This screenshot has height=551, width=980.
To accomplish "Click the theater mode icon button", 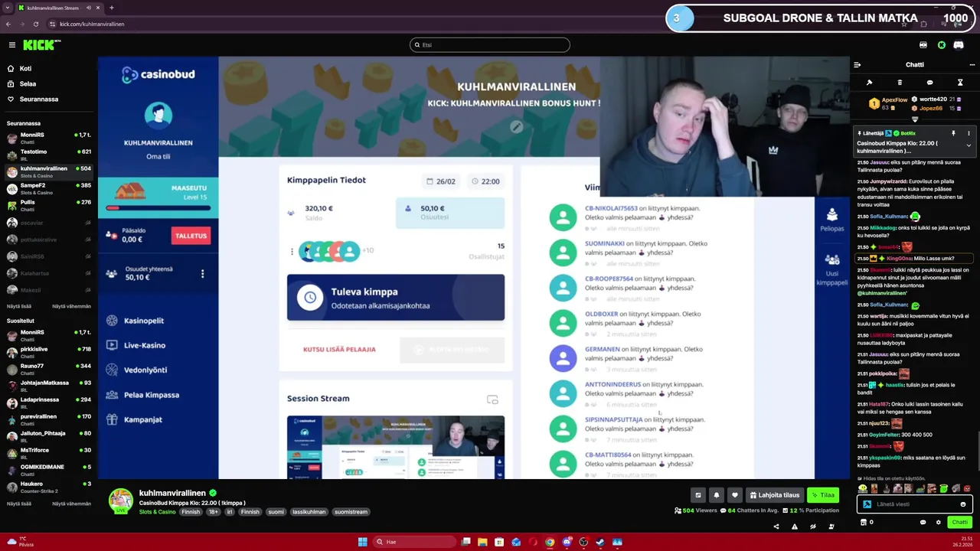I will click(697, 495).
